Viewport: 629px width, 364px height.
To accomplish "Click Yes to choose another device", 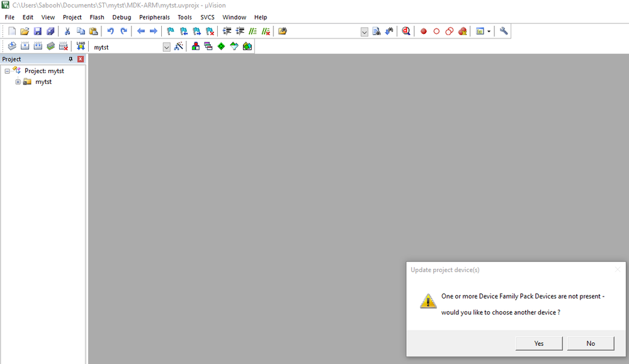I will [x=539, y=343].
